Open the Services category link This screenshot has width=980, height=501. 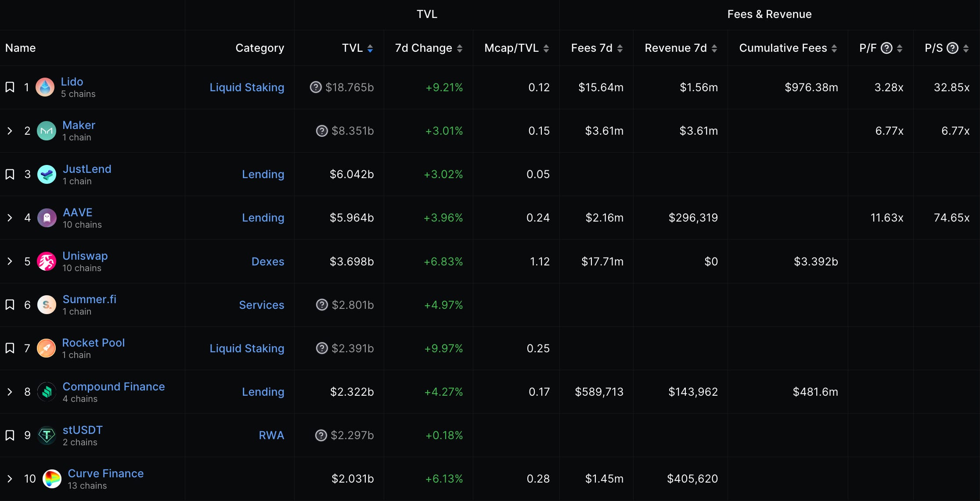click(262, 305)
